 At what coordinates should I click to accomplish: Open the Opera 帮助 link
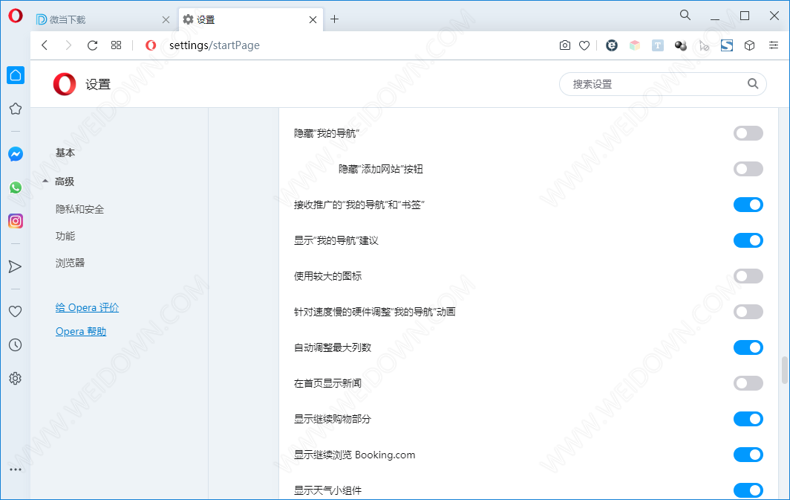click(81, 331)
